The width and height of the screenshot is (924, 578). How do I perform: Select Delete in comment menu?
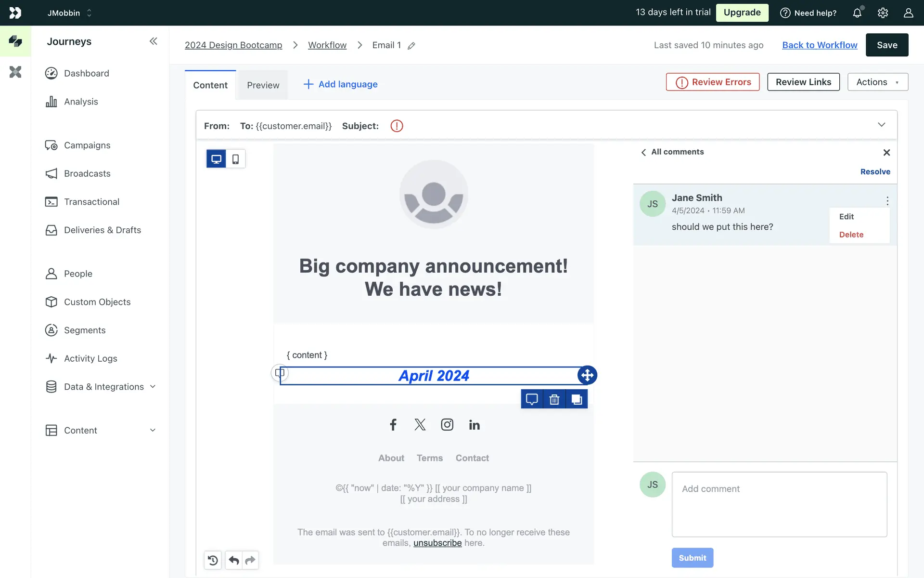pos(851,235)
